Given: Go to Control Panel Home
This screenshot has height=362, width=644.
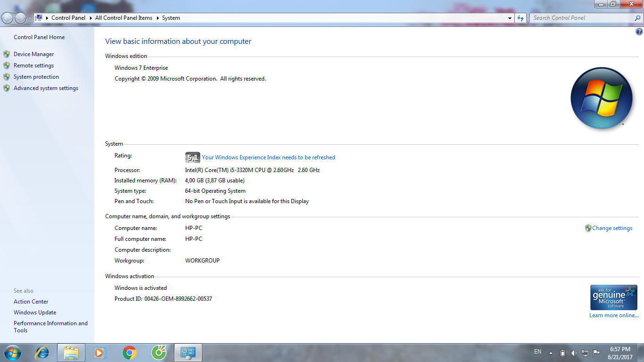Looking at the screenshot, I should pos(39,37).
